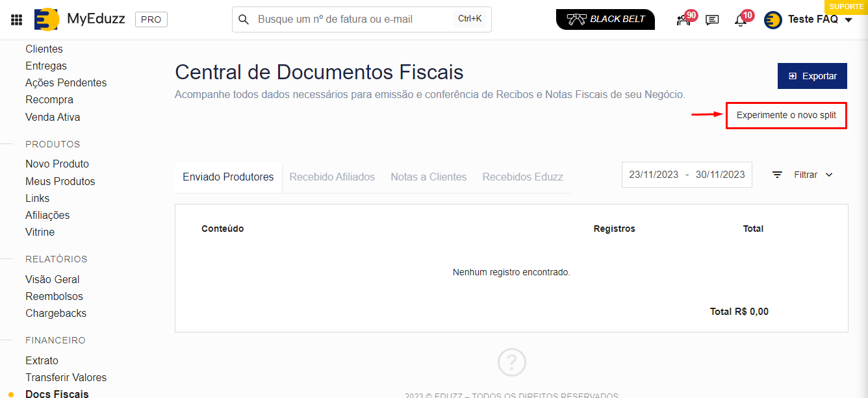Screen dimensions: 868x398
Task: Click Experimente o novo split link
Action: tap(786, 116)
